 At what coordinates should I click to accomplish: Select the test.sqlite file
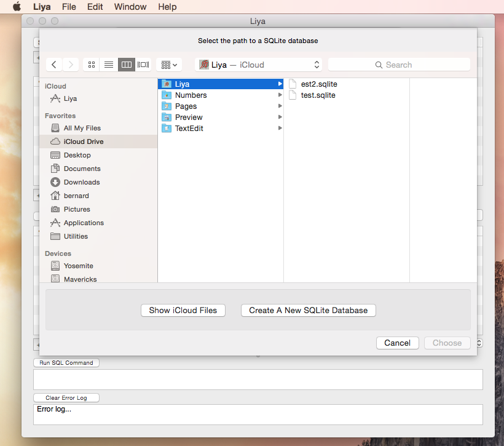318,95
